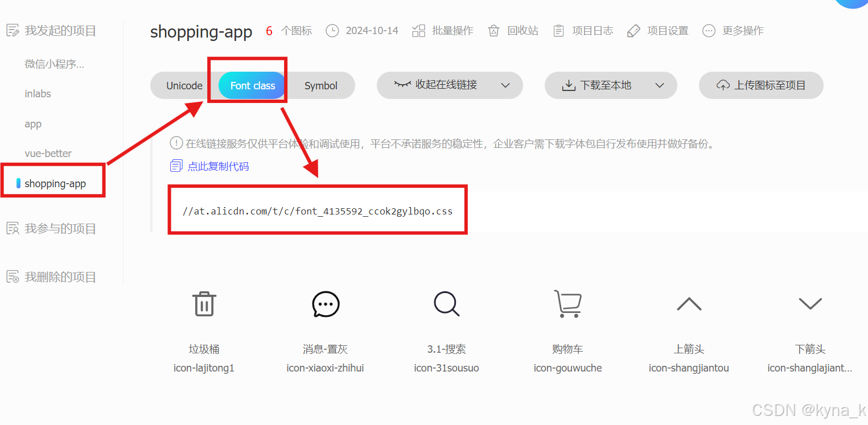868x425 pixels.
Task: Click the up arrow icon 上箭头
Action: pyautogui.click(x=689, y=304)
